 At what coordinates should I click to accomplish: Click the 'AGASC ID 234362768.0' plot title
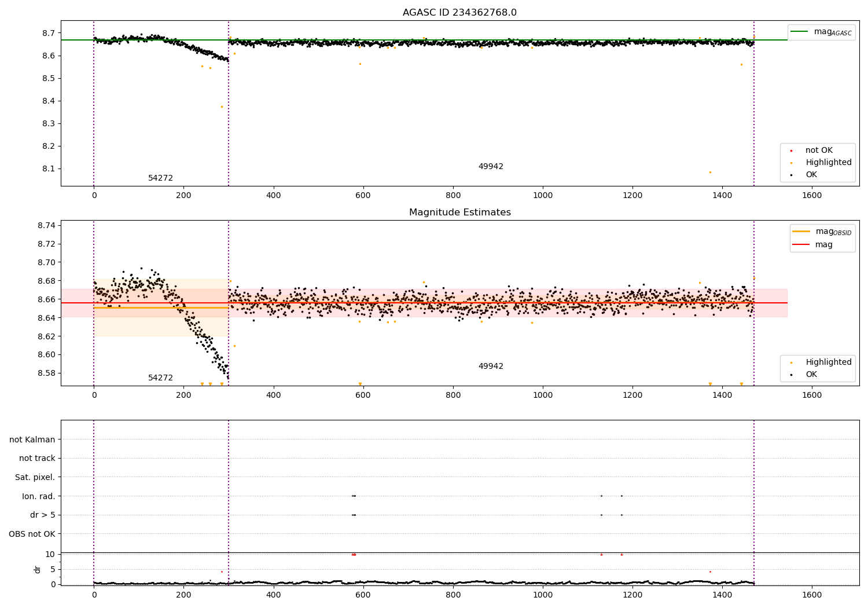pyautogui.click(x=459, y=13)
